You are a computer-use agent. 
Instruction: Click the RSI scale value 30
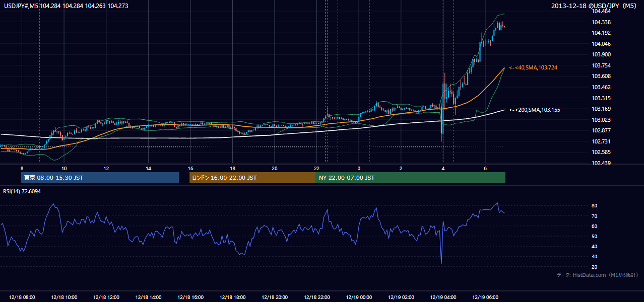pos(595,257)
